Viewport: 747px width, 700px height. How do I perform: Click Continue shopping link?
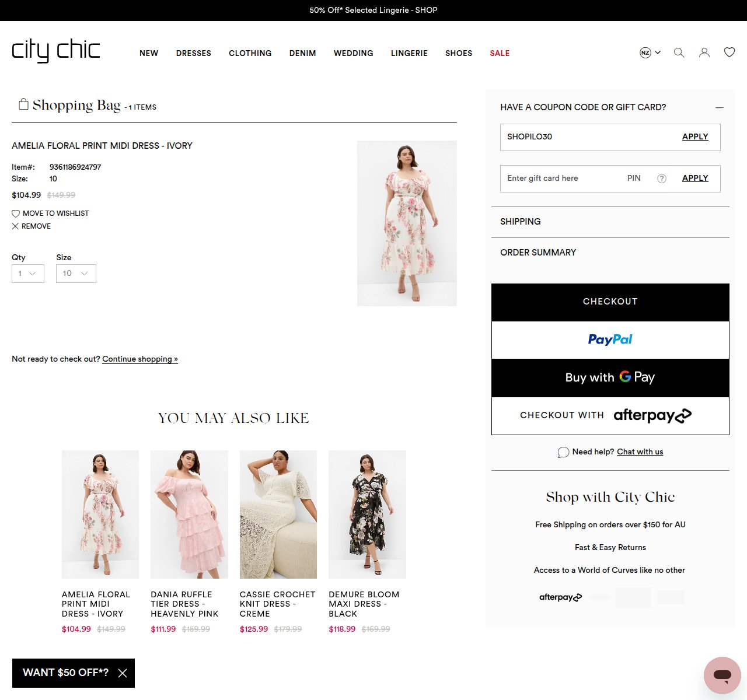coord(140,359)
